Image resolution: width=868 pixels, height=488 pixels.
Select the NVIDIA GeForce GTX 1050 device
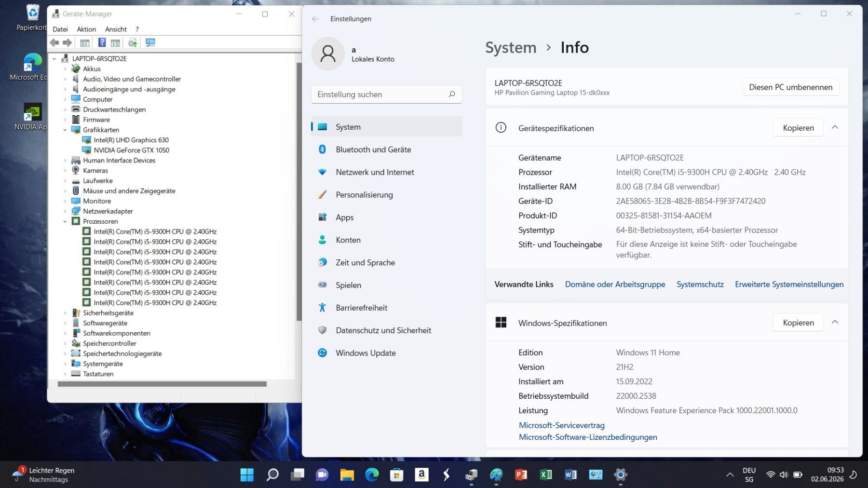(x=132, y=150)
